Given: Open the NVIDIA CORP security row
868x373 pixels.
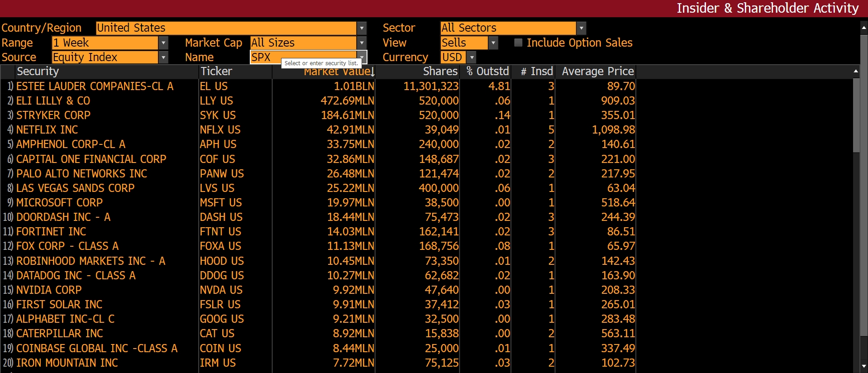Looking at the screenshot, I should click(49, 290).
